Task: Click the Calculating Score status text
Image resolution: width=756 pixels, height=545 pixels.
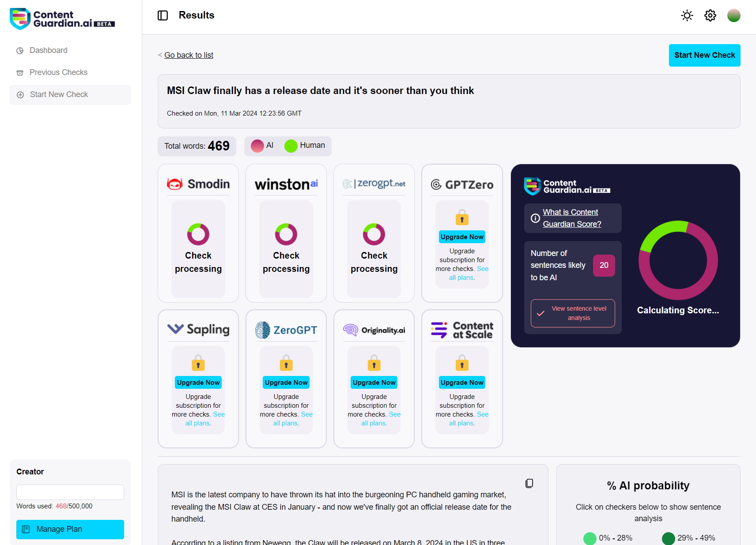Action: 678,310
